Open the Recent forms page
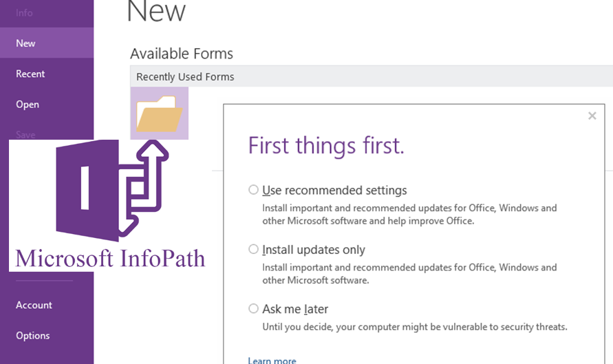This screenshot has height=364, width=613. (30, 74)
